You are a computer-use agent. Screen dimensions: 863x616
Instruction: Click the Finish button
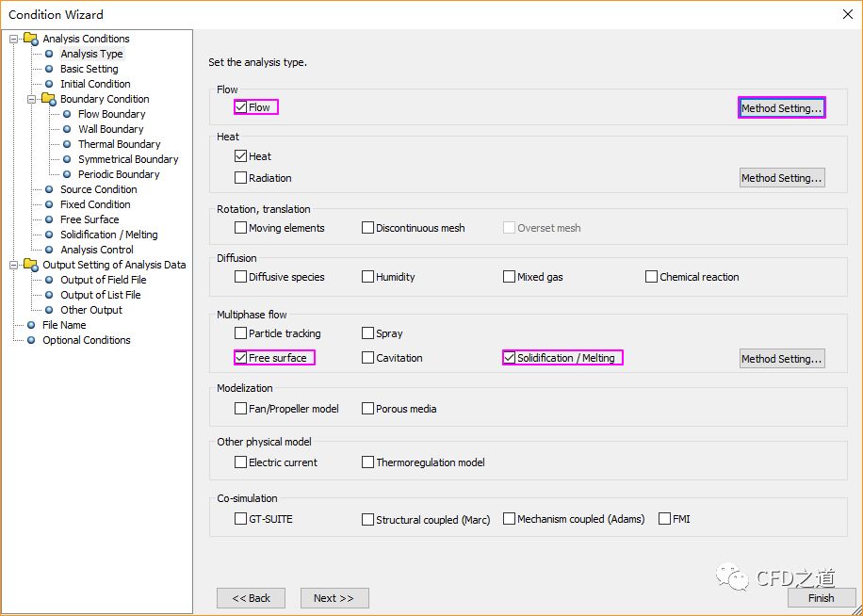click(821, 598)
